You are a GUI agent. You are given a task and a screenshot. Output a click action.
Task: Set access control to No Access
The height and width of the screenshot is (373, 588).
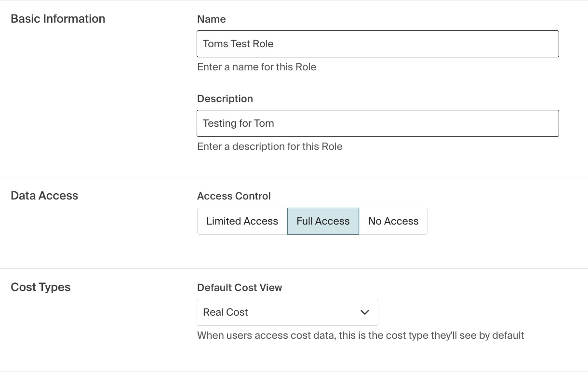(x=393, y=221)
